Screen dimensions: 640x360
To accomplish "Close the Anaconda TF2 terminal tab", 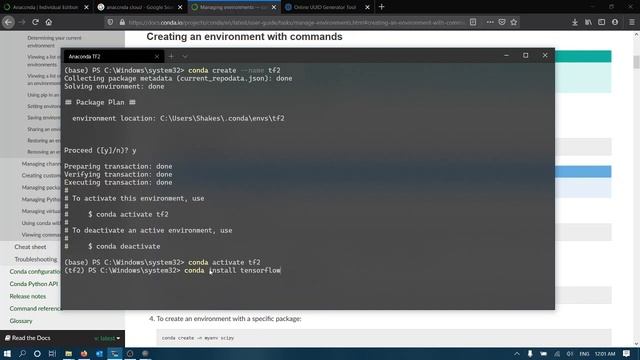I will tap(157, 56).
